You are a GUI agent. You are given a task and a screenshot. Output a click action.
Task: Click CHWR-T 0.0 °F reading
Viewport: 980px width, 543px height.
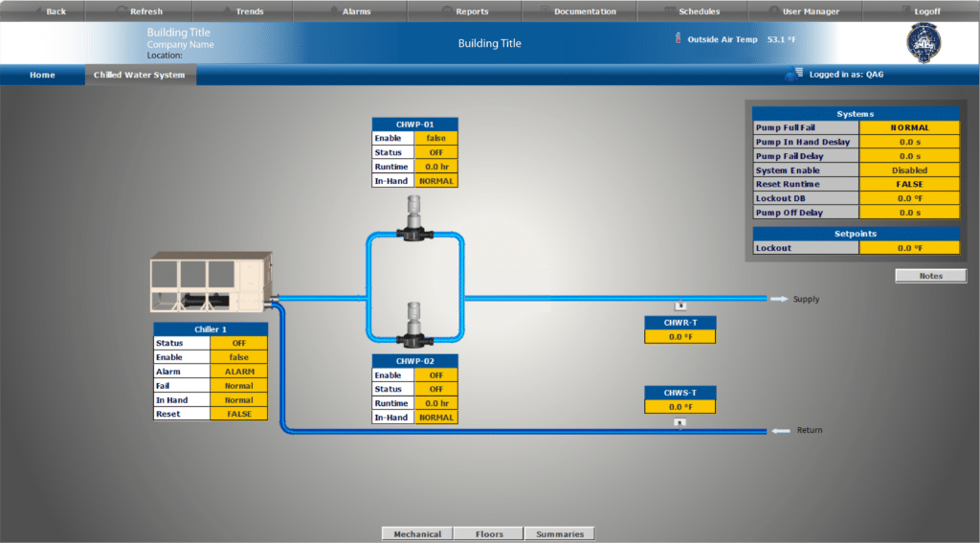tap(680, 336)
